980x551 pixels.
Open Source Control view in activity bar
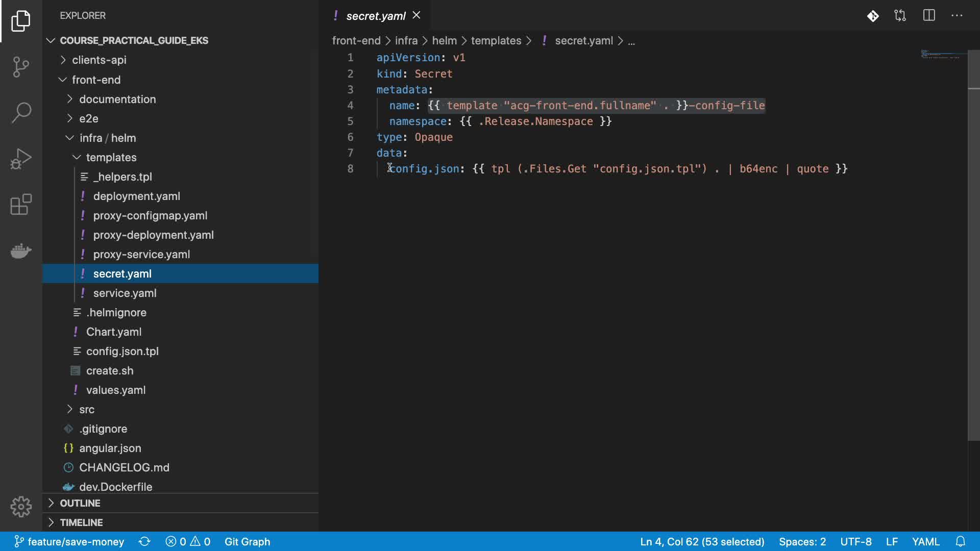tap(21, 67)
